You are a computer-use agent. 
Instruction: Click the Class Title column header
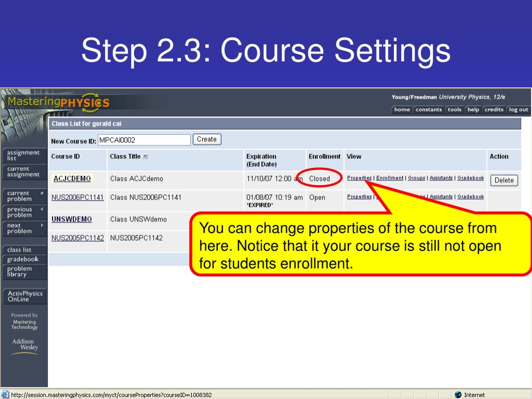(x=125, y=156)
